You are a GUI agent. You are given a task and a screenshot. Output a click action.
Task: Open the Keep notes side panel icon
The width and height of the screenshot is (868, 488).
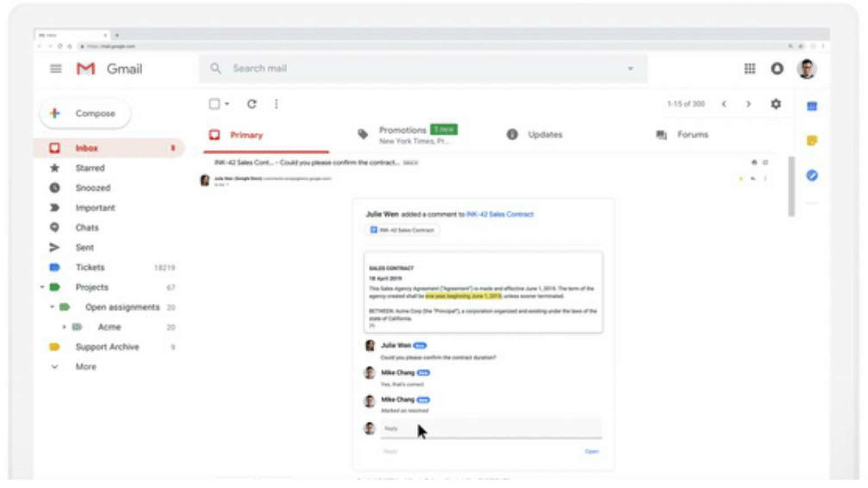coord(812,141)
